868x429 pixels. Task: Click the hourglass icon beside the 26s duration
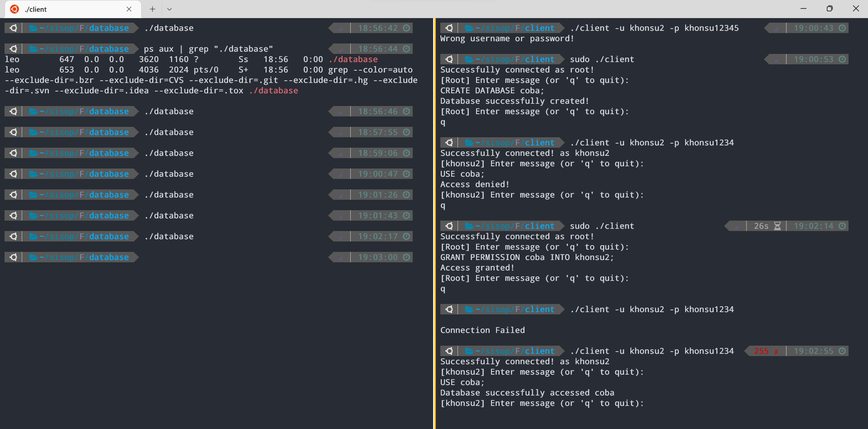point(778,226)
